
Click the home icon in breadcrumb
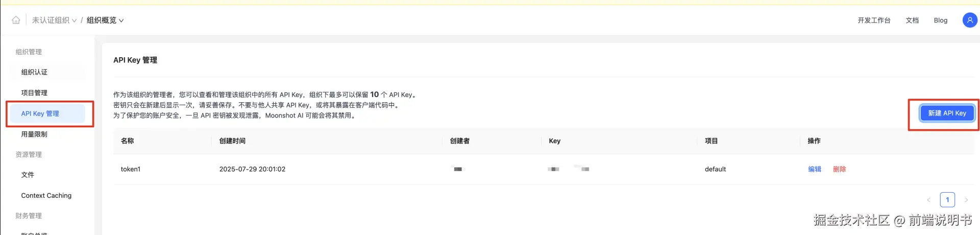(x=16, y=20)
